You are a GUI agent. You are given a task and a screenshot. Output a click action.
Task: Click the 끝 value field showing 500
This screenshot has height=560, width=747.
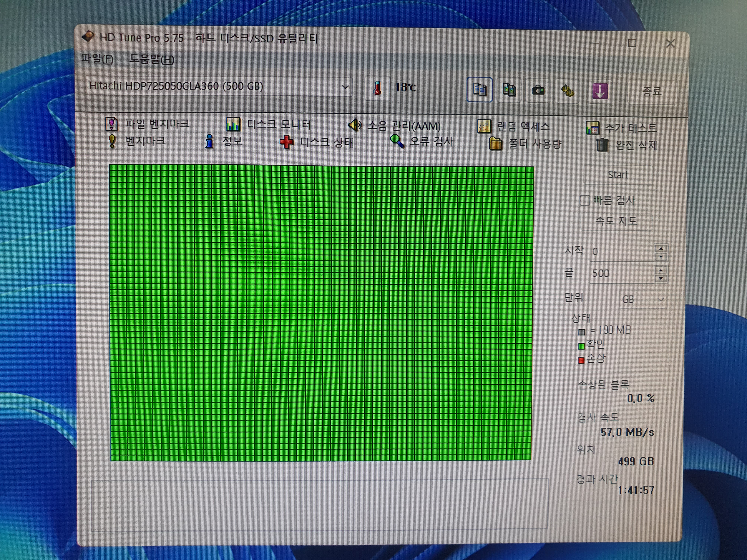tap(622, 274)
